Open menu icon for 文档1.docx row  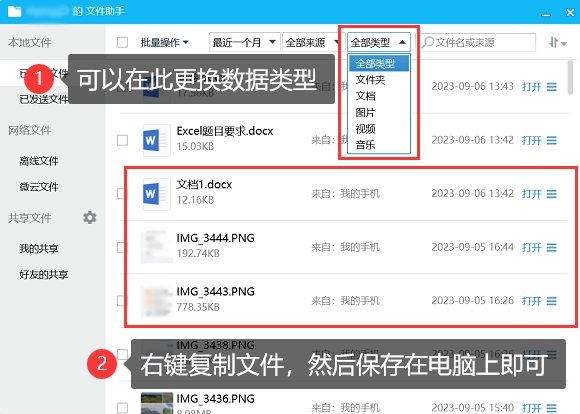552,194
